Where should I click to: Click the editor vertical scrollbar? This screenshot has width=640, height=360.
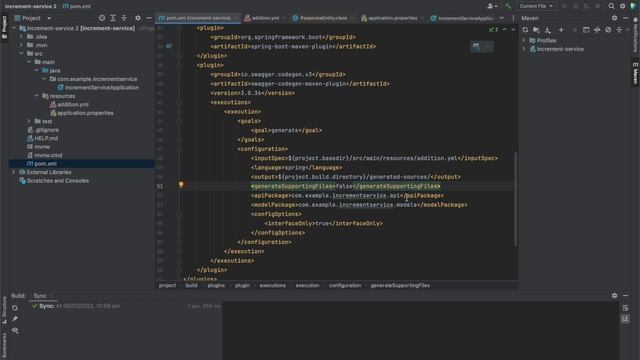[x=516, y=199]
